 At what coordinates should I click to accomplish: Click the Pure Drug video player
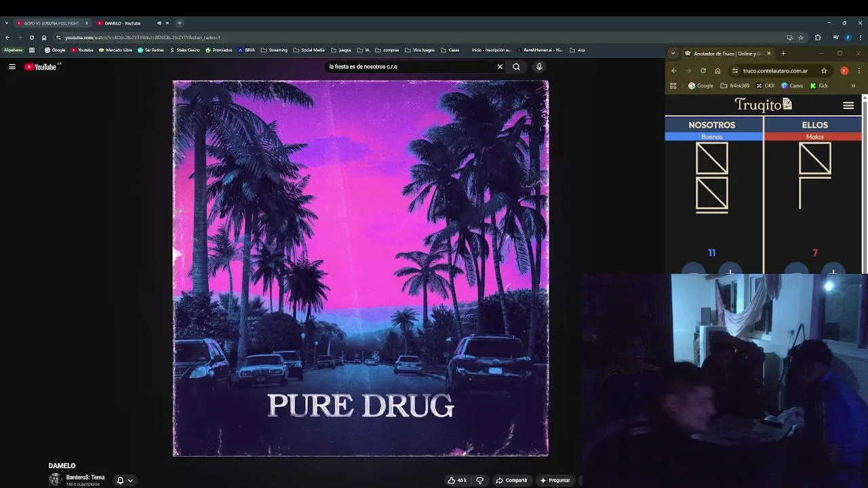(361, 268)
